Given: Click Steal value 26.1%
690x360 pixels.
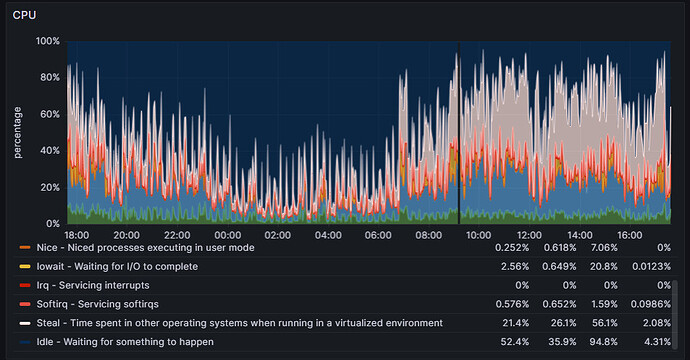Looking at the screenshot, I should pos(563,323).
